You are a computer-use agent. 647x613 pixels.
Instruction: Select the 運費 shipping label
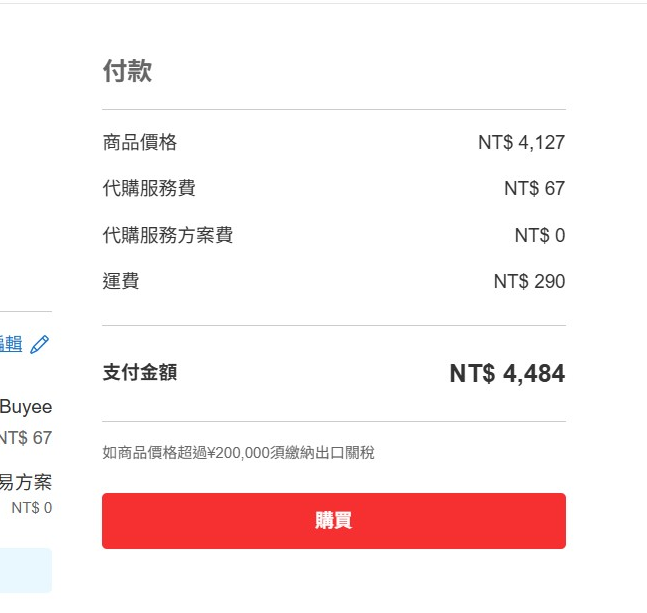pos(121,281)
